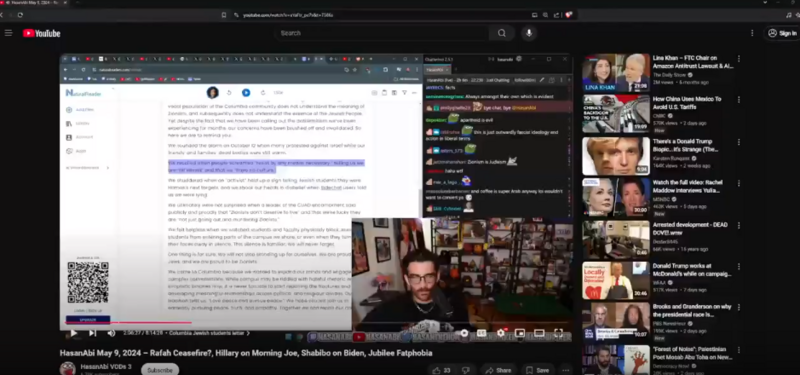Open the YouTube guide hamburger menu
800x375 pixels.
pyautogui.click(x=8, y=33)
